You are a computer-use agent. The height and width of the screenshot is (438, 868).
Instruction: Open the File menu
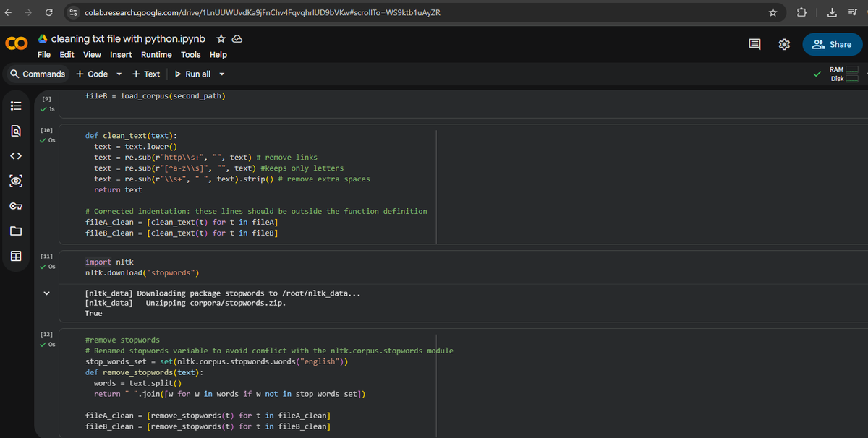(x=44, y=55)
